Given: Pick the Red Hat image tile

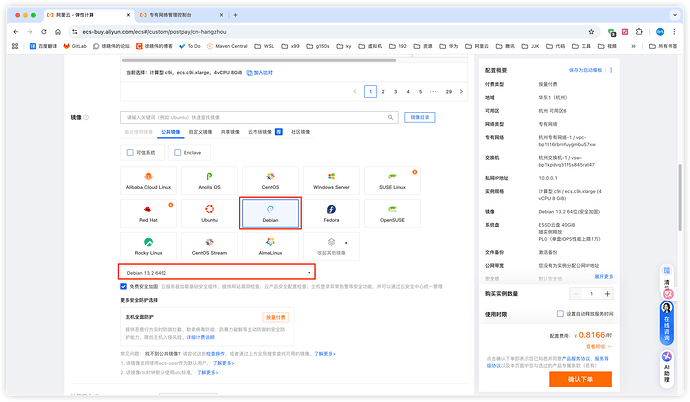Looking at the screenshot, I should [x=148, y=212].
